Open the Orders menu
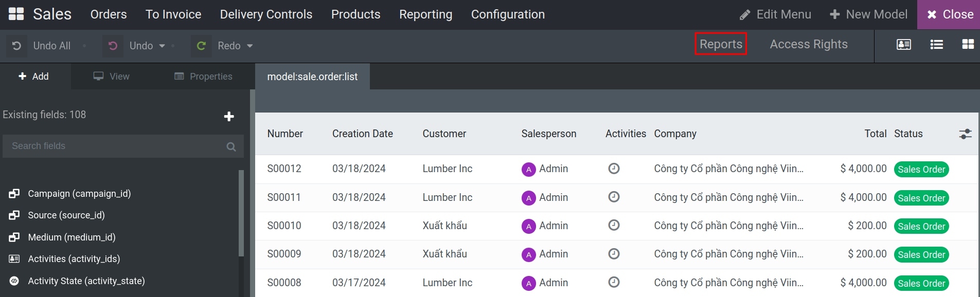The height and width of the screenshot is (297, 980). [x=109, y=14]
